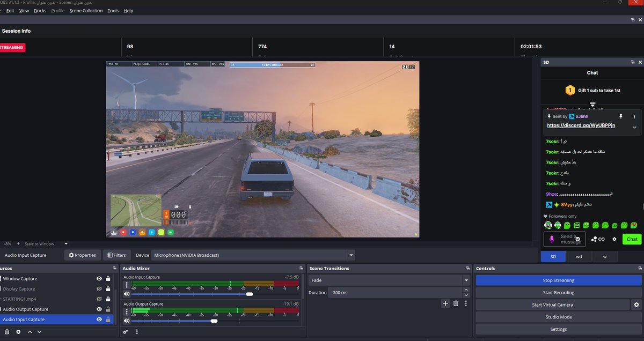
Task: Open Audio Mixer menu three dots
Action: click(137, 332)
